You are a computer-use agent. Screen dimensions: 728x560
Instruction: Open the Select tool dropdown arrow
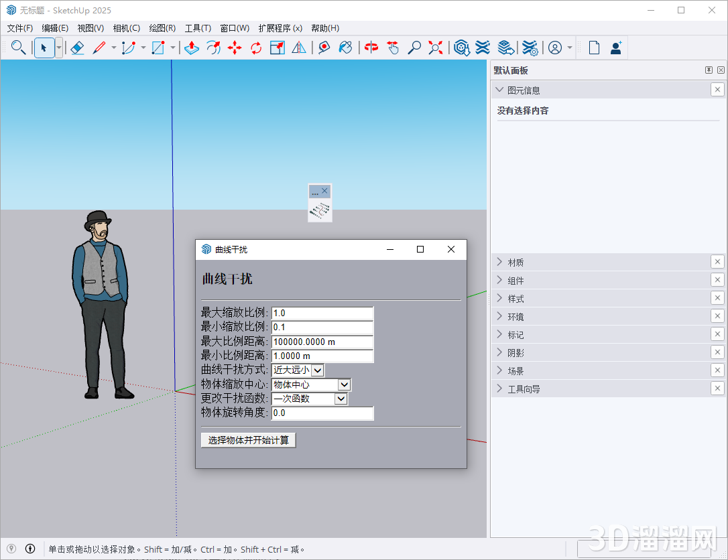coord(59,48)
